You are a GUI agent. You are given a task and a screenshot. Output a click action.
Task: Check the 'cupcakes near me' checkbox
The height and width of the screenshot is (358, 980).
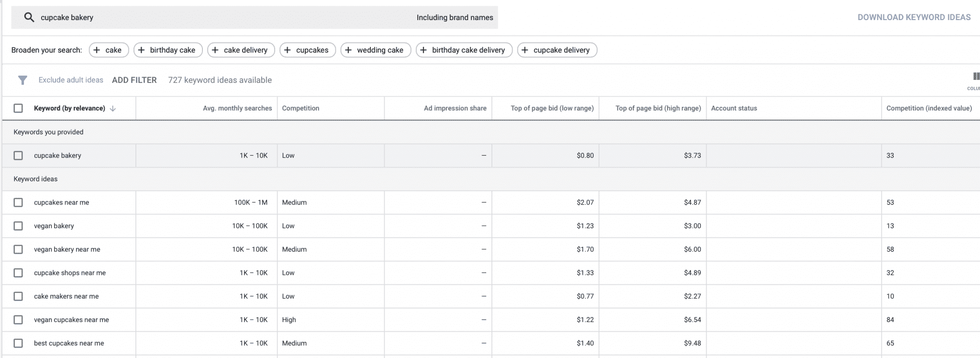coord(18,202)
